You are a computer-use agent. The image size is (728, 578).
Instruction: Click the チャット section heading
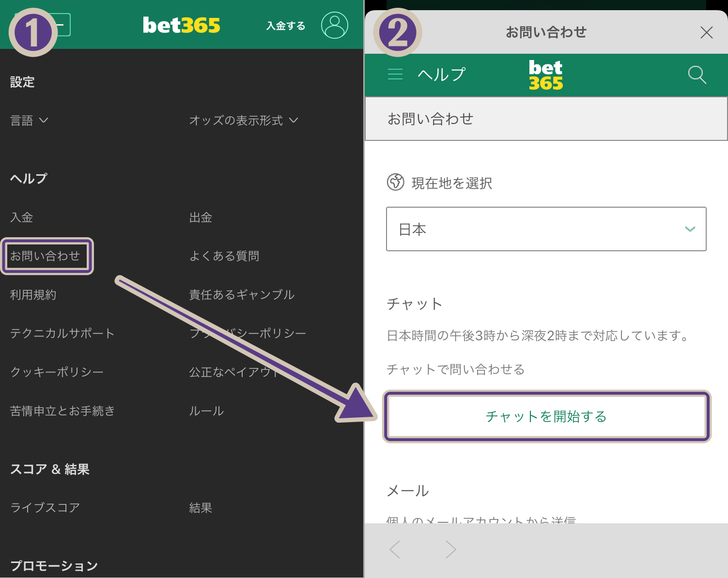415,304
